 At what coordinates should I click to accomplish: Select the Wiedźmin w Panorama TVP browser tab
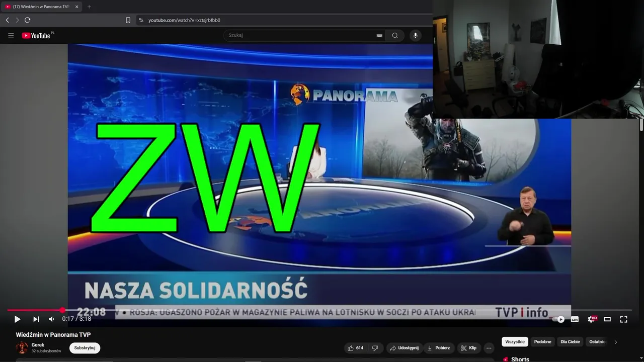coord(41,7)
